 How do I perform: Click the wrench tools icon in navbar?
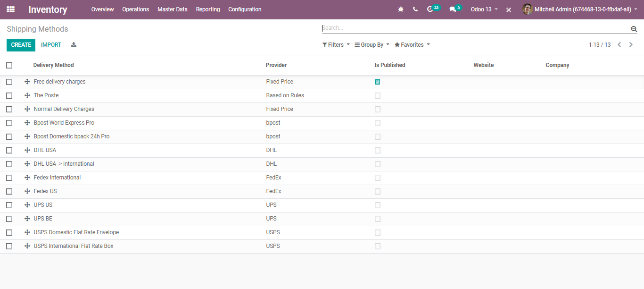[x=509, y=9]
